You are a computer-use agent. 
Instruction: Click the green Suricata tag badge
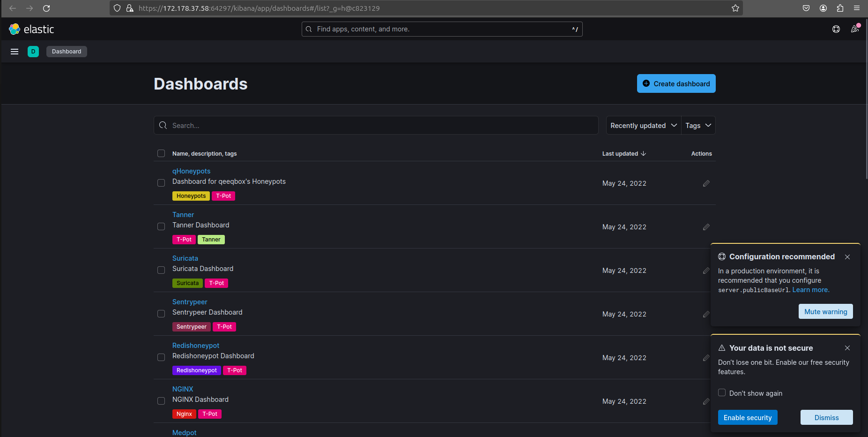point(187,283)
